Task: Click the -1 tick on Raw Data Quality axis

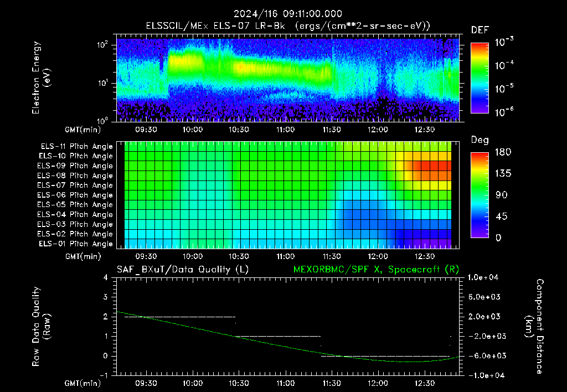Action: tap(104, 375)
